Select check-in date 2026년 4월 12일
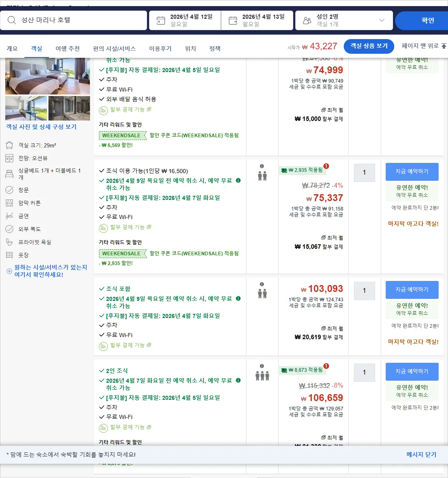Screen dimensions: 448x478 tap(185, 20)
